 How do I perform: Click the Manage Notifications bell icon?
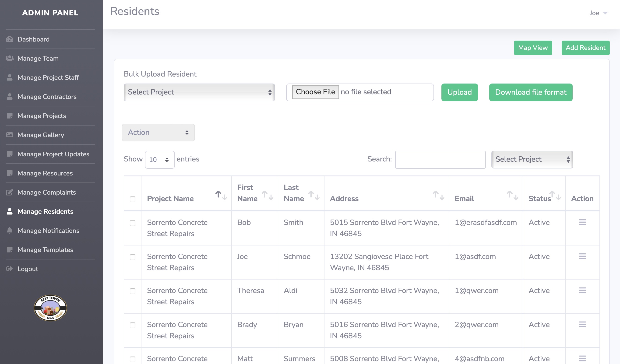coord(10,231)
